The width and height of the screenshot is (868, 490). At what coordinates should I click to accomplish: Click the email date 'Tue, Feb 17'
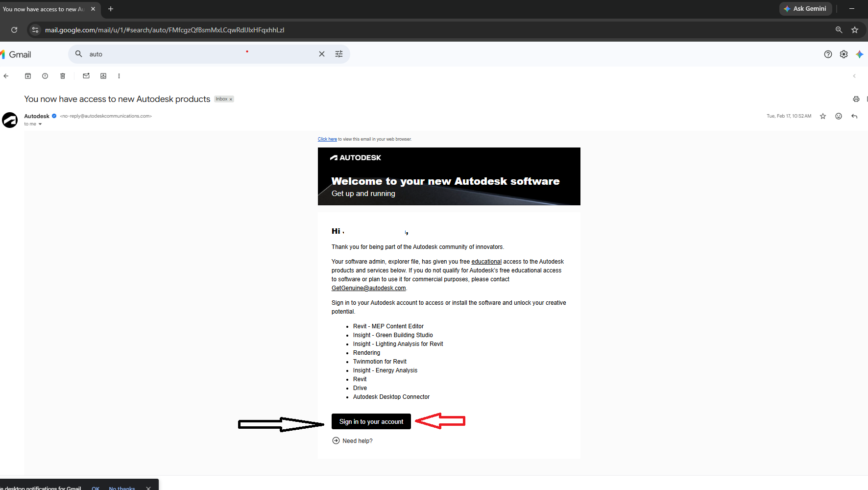(x=789, y=116)
